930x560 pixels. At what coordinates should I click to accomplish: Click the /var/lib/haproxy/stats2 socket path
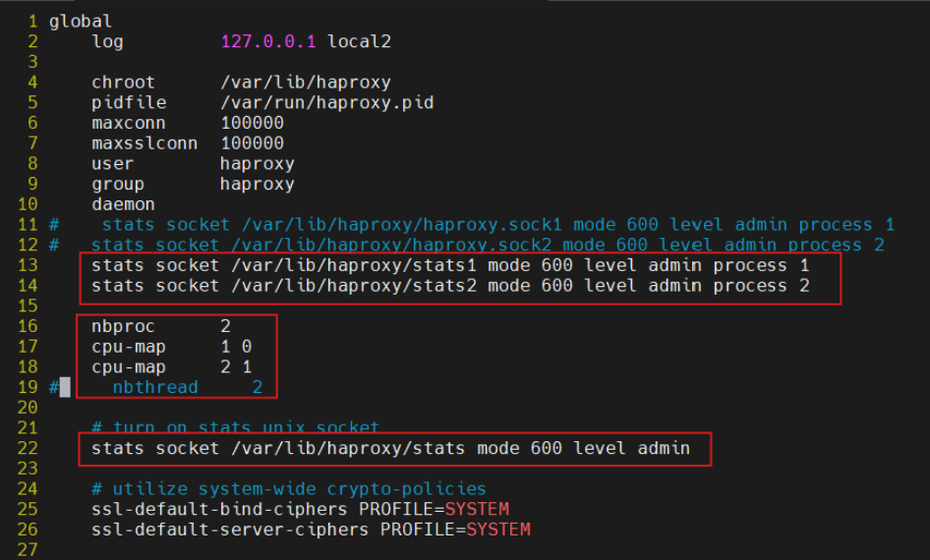[354, 286]
